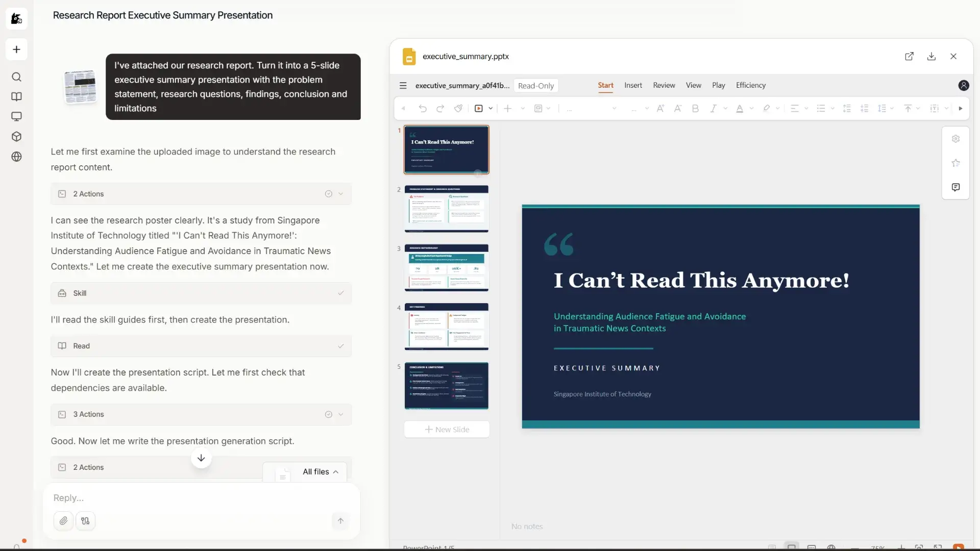The image size is (980, 551).
Task: Expand font color dropdown arrow
Action: [x=751, y=109]
